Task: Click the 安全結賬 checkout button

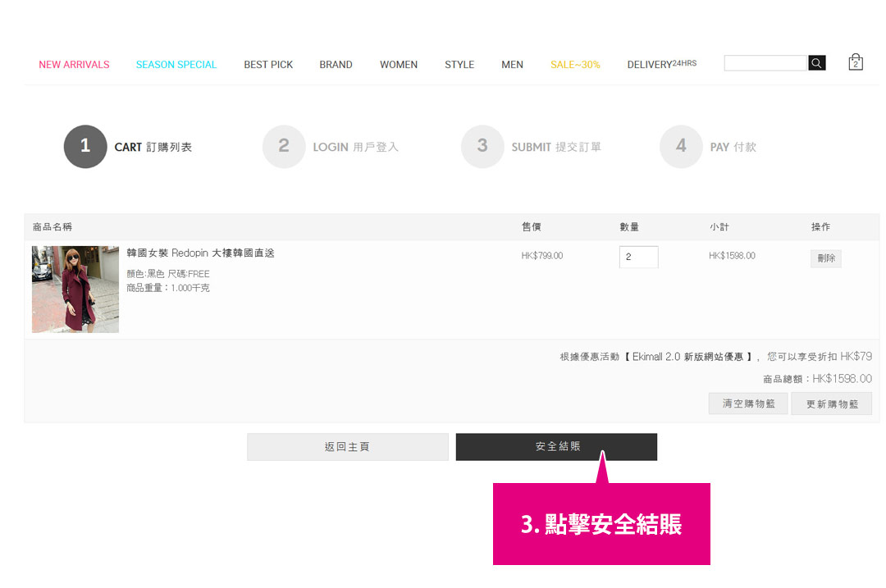Action: pos(556,447)
